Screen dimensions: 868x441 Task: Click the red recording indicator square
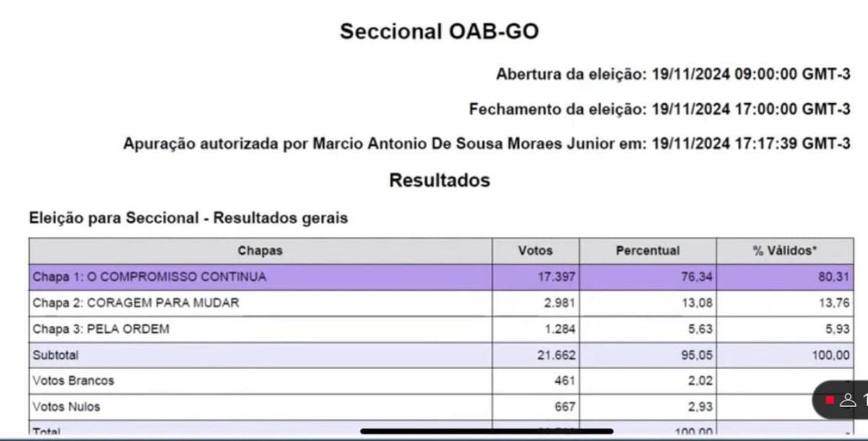pos(830,400)
